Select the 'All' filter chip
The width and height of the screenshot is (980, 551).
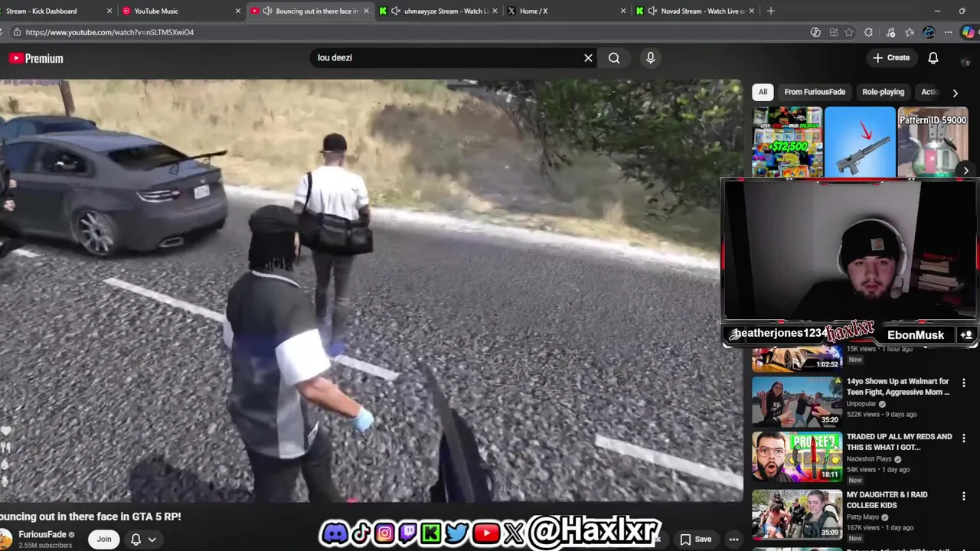tap(763, 92)
